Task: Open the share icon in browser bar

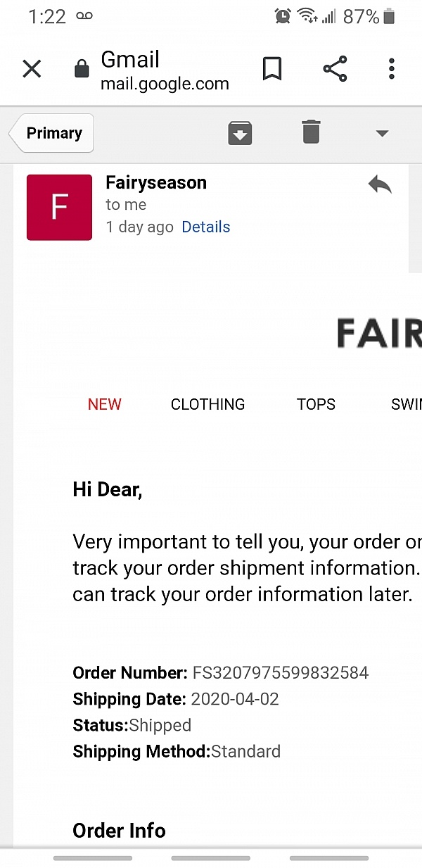Action: [x=335, y=69]
